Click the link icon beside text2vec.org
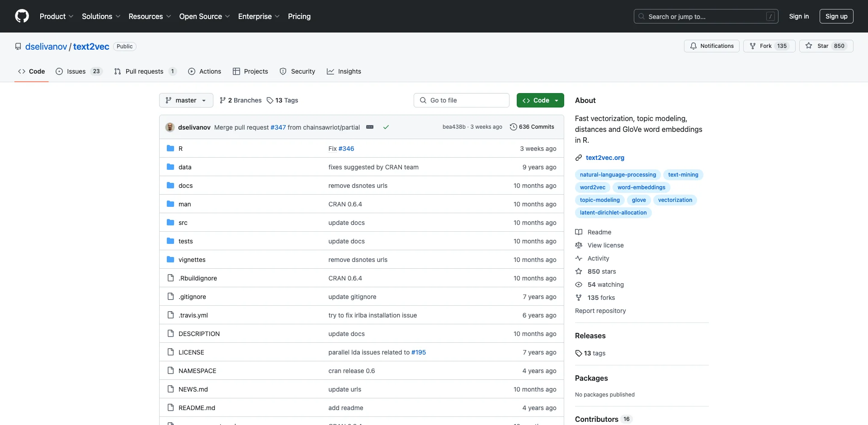This screenshot has height=425, width=868. pyautogui.click(x=579, y=158)
